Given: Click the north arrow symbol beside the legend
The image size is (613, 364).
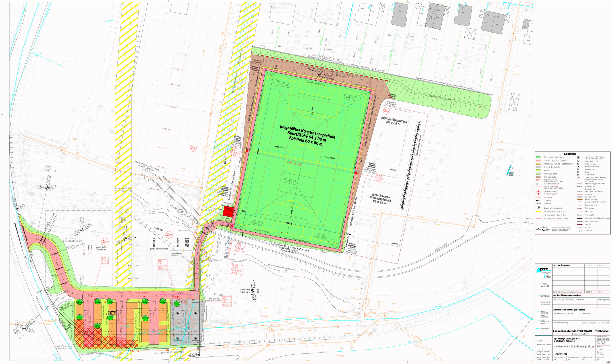Looking at the screenshot, I should click(510, 171).
